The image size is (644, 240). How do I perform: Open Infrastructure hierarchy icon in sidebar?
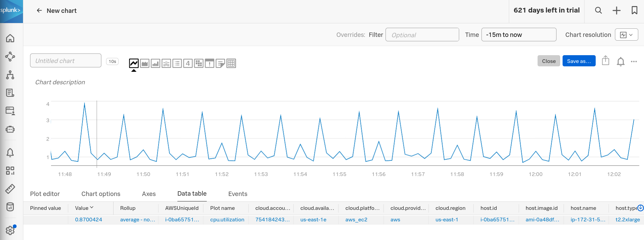[10, 75]
